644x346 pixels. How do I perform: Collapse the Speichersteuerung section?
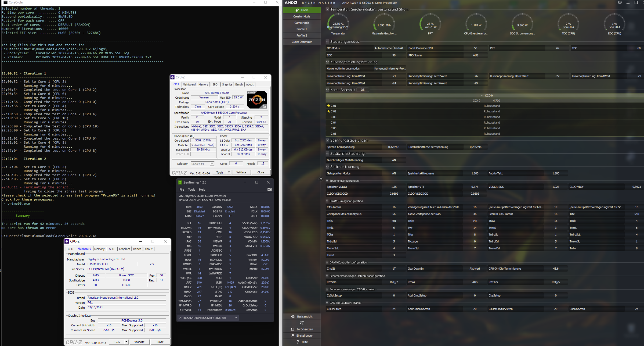(x=327, y=167)
